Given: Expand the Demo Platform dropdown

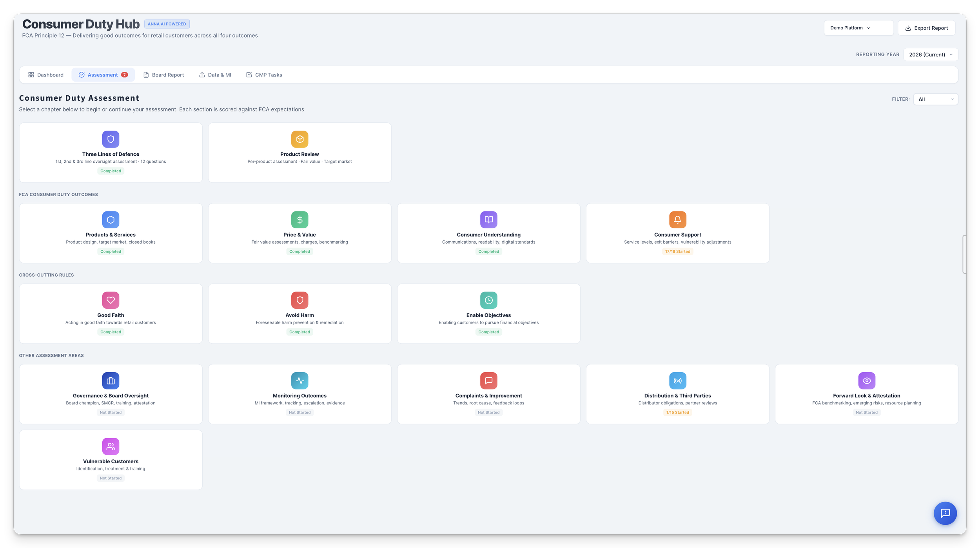Looking at the screenshot, I should tap(858, 28).
